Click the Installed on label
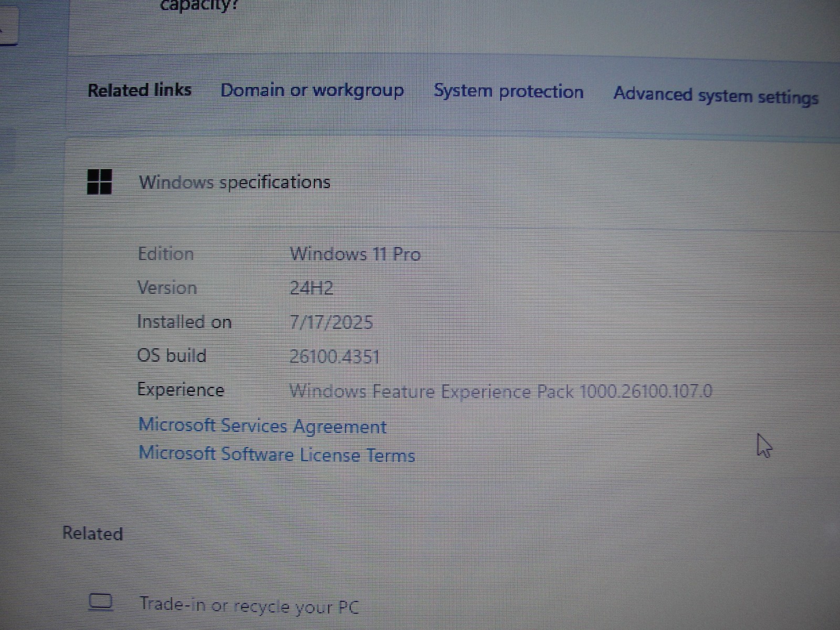 pyautogui.click(x=184, y=322)
